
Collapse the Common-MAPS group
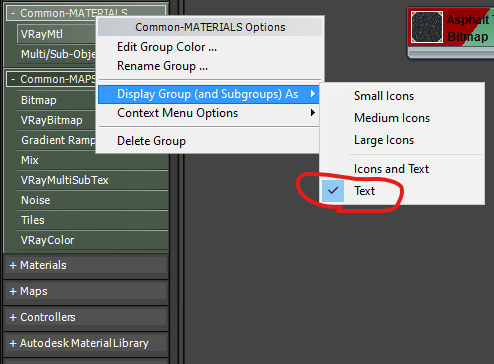[13, 79]
